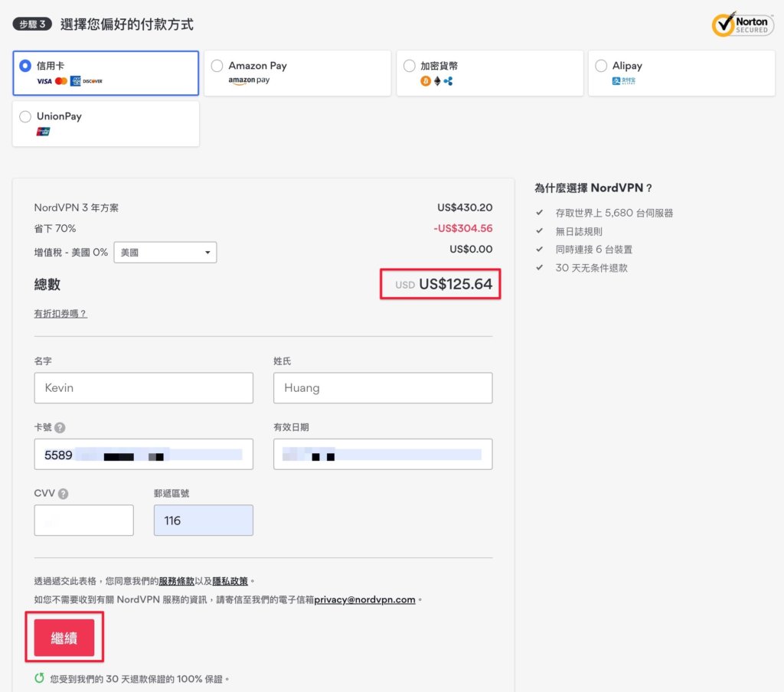Open the 卡號 card number help icon
This screenshot has height=692, width=784.
pos(60,427)
